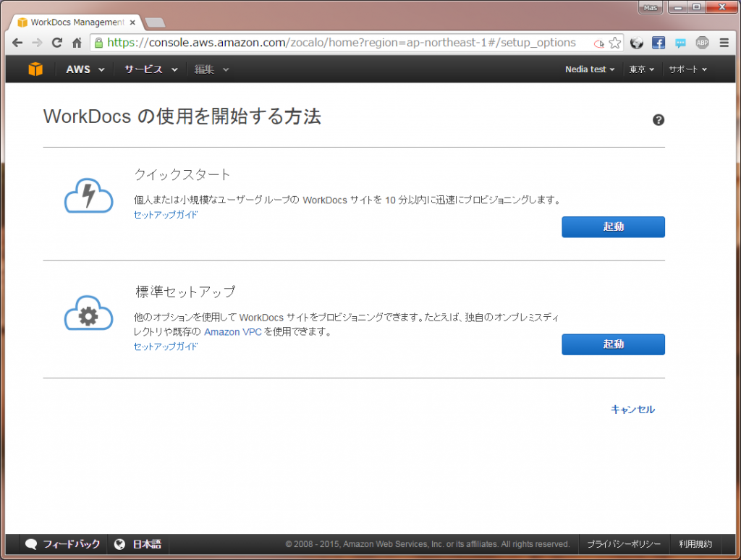This screenshot has height=560, width=741.
Task: Launch Standard Setup with its 起動 button
Action: pyautogui.click(x=613, y=344)
